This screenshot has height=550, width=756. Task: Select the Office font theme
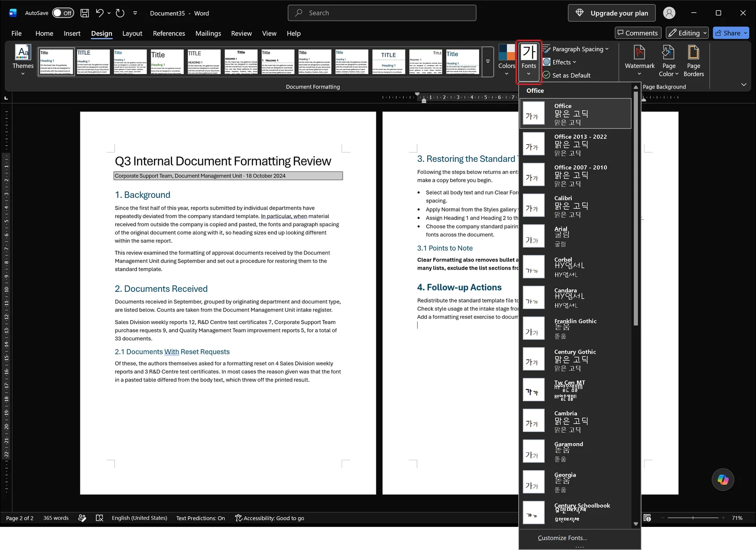(576, 113)
